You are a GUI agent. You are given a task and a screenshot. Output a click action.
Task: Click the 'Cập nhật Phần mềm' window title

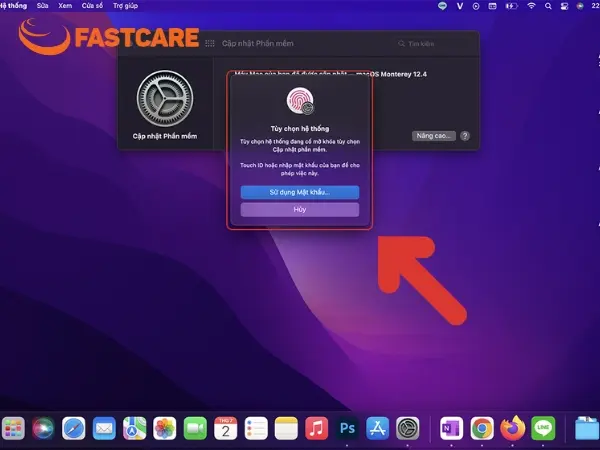coord(258,43)
